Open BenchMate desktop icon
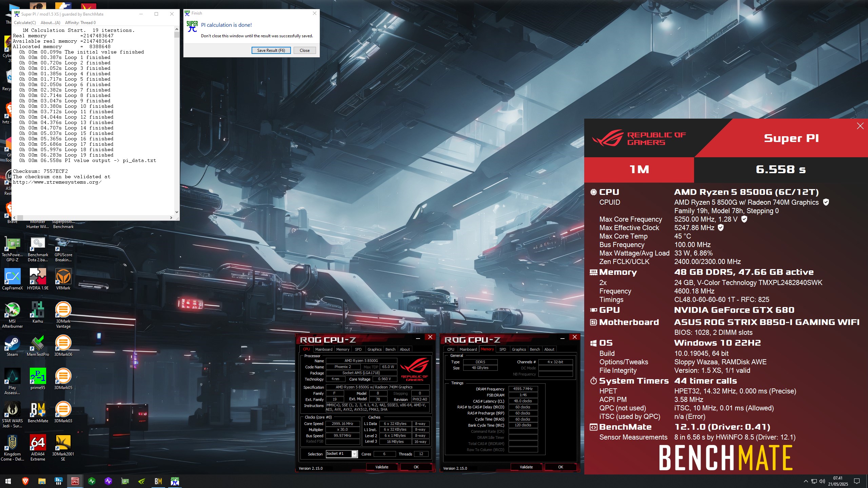Screen dimensions: 868x488 pyautogui.click(x=38, y=412)
